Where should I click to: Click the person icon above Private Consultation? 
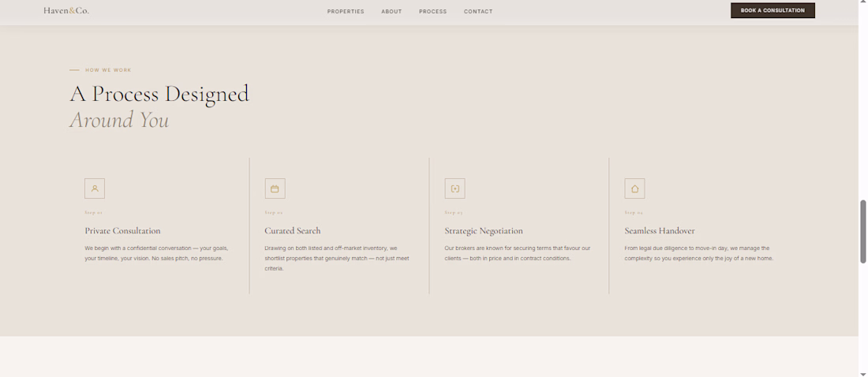[95, 188]
